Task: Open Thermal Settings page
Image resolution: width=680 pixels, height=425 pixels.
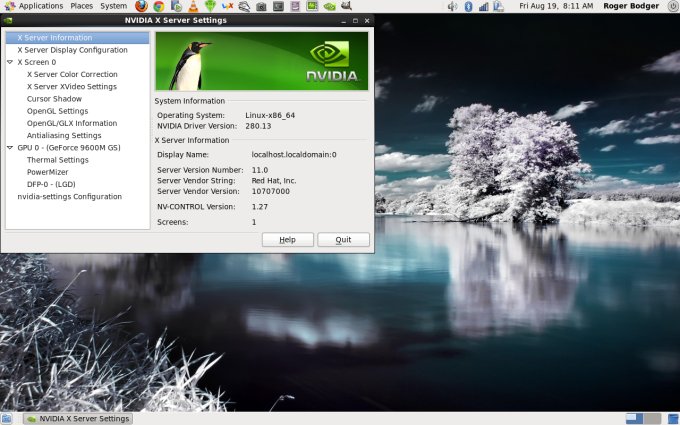Action: 57,160
